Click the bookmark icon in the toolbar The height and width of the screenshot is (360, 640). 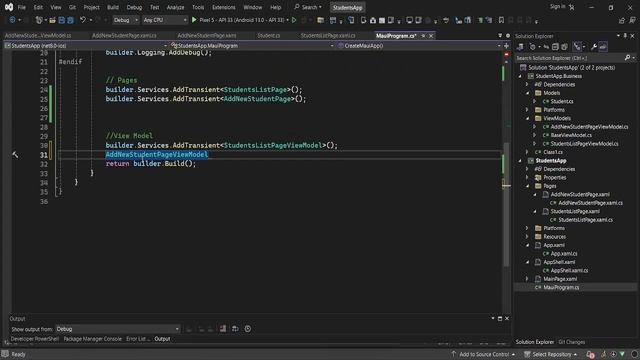tap(501, 20)
